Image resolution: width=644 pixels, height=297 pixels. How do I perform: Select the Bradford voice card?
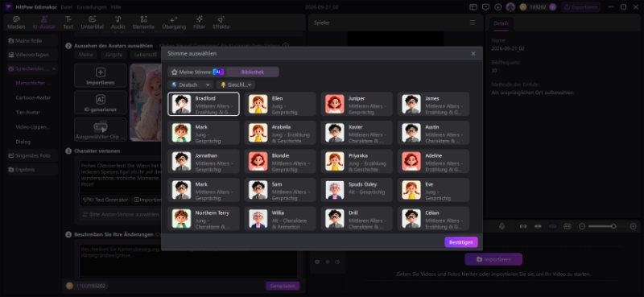(204, 104)
